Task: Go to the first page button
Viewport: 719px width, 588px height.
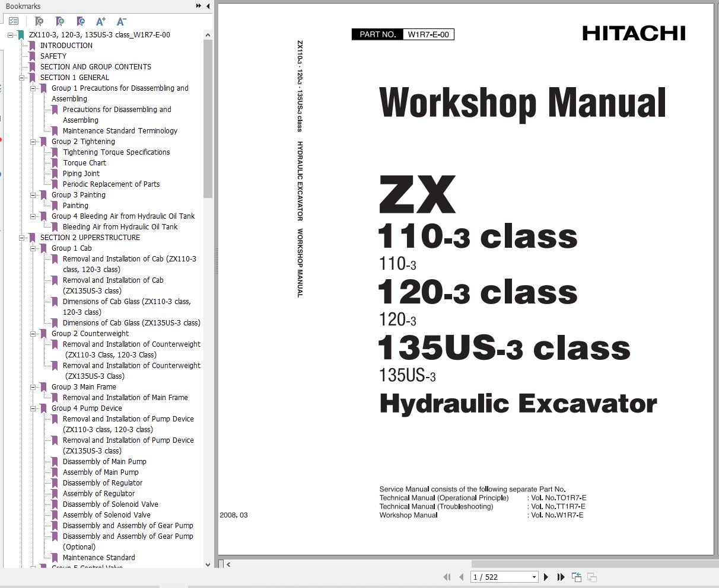Action: pyautogui.click(x=447, y=577)
